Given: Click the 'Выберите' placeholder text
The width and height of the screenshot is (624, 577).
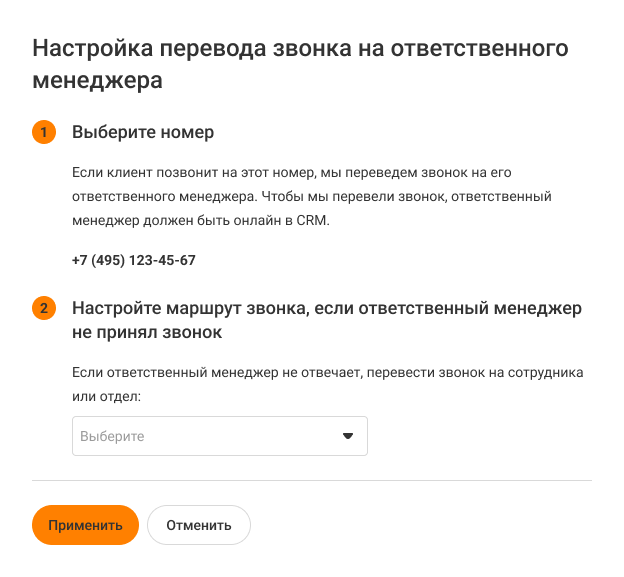Looking at the screenshot, I should click(x=112, y=437).
